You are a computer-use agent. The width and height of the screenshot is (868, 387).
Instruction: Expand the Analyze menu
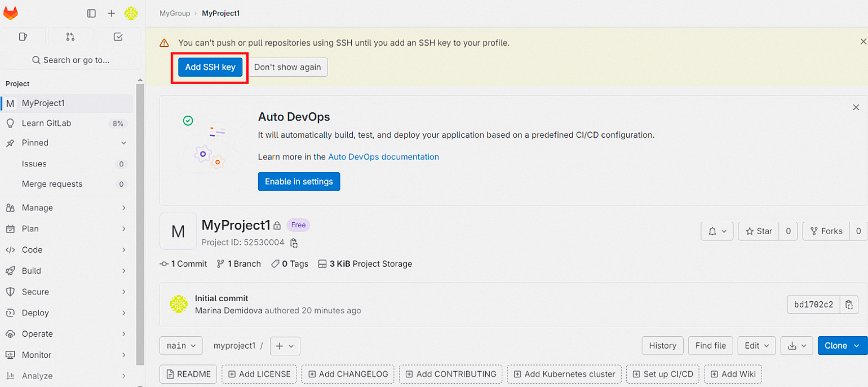pyautogui.click(x=68, y=376)
